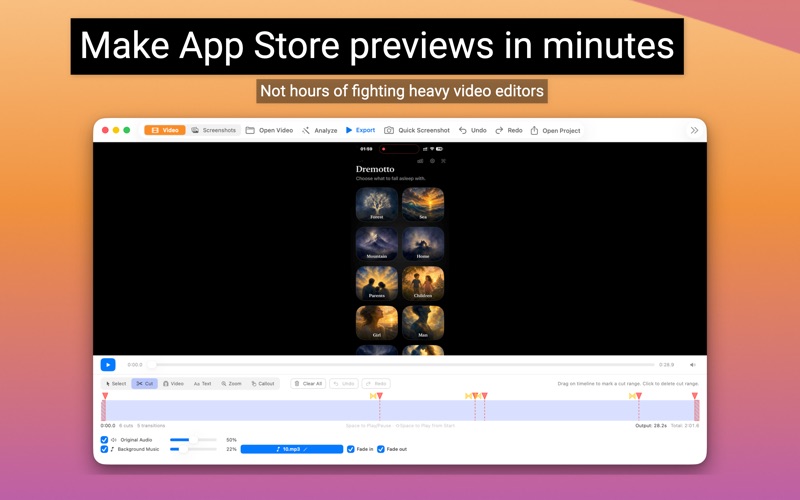The height and width of the screenshot is (500, 800).
Task: Choose the Callout tool
Action: [x=263, y=384]
